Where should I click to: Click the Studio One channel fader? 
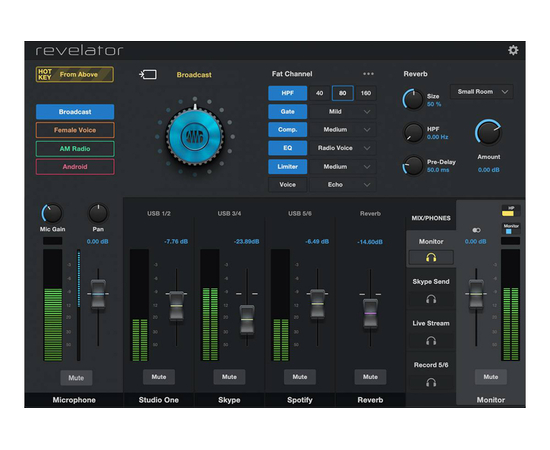(176, 306)
